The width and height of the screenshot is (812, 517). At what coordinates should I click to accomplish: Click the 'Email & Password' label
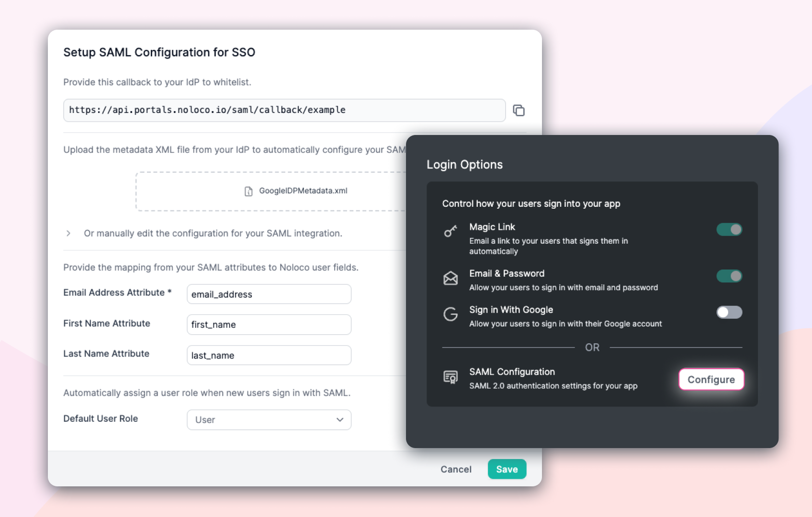(x=507, y=273)
